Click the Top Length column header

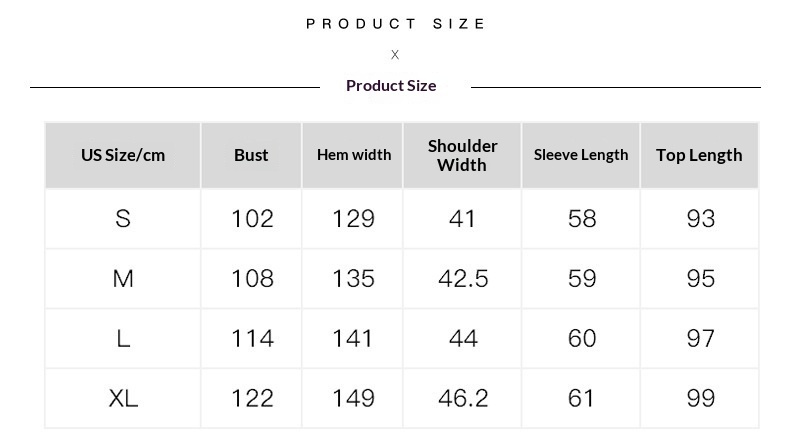point(699,155)
